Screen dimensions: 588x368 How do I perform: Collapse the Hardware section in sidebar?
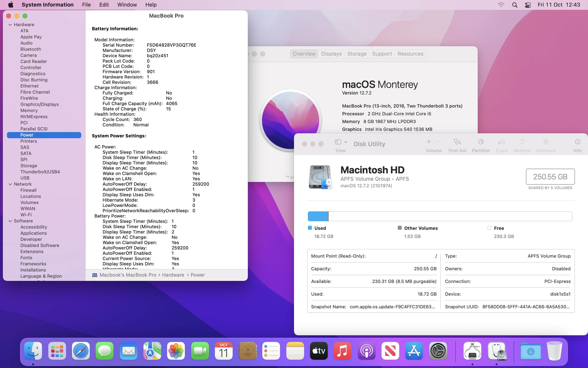[x=10, y=25]
